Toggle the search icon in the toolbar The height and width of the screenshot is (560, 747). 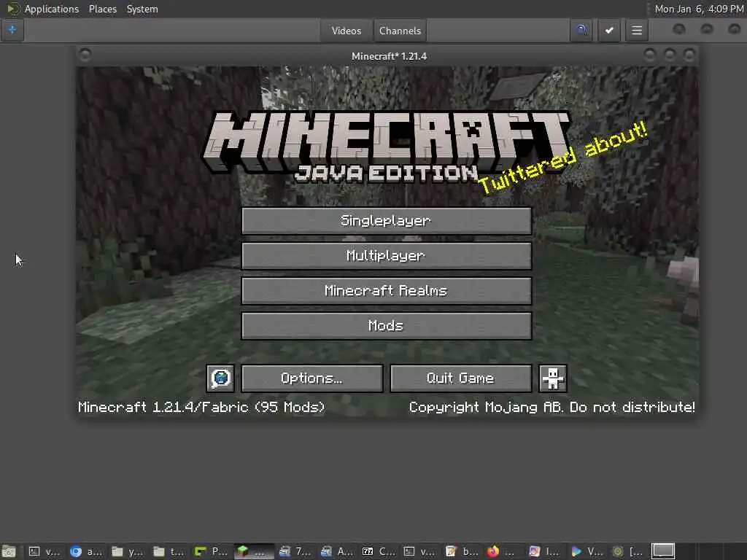581,31
